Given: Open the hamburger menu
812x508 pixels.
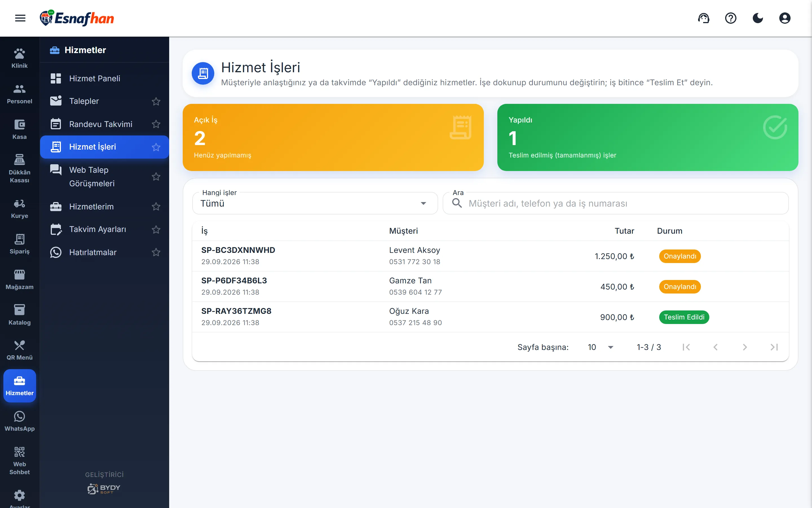Looking at the screenshot, I should [20, 18].
